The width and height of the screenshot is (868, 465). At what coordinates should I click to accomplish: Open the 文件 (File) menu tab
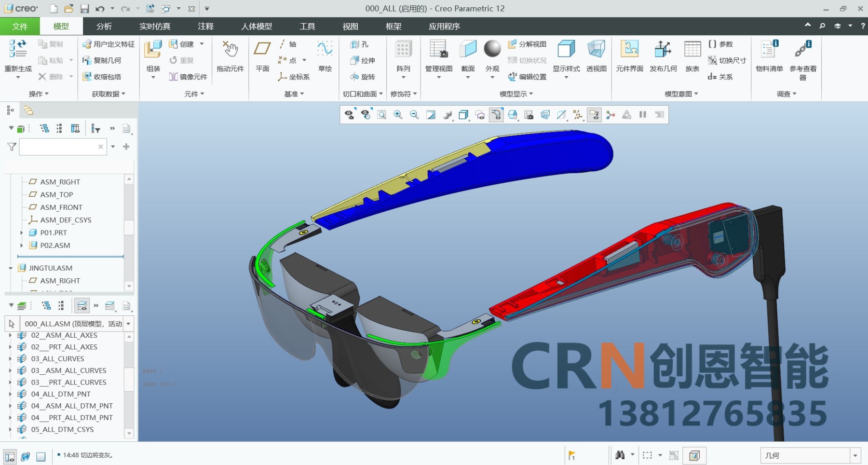[x=20, y=26]
